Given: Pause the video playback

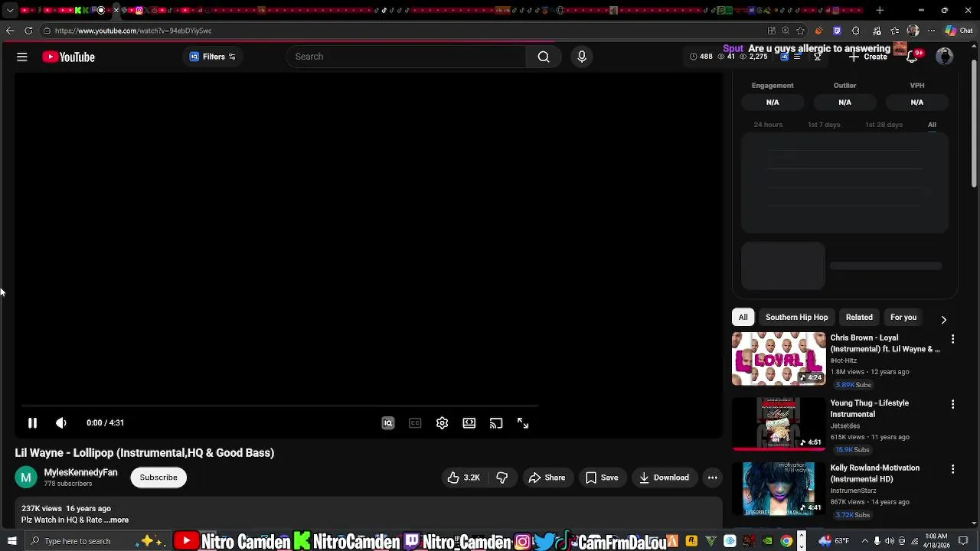Looking at the screenshot, I should tap(32, 422).
